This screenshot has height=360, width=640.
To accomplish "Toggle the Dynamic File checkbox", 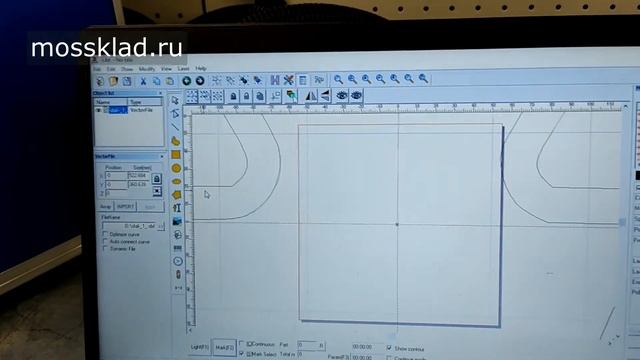I will 105,248.
